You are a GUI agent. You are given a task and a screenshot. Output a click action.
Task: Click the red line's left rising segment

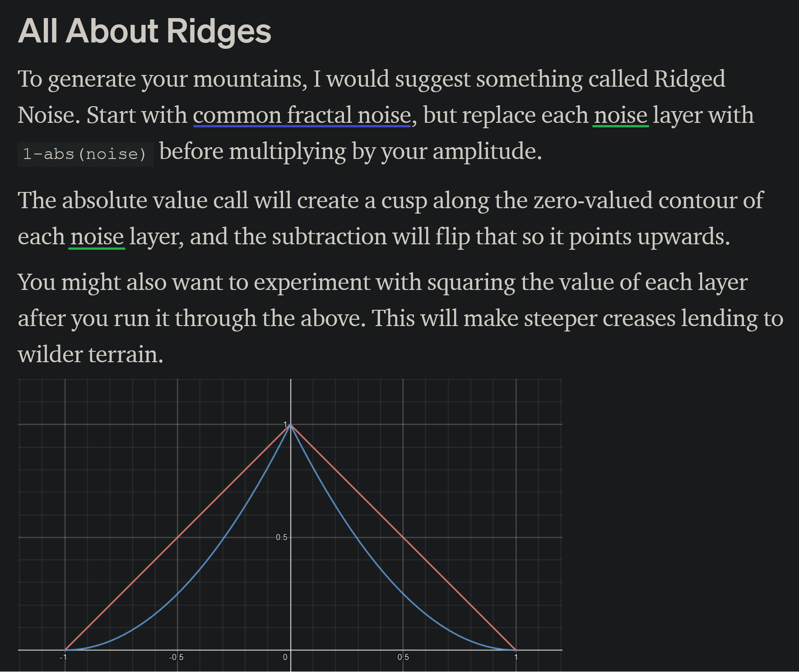178,537
